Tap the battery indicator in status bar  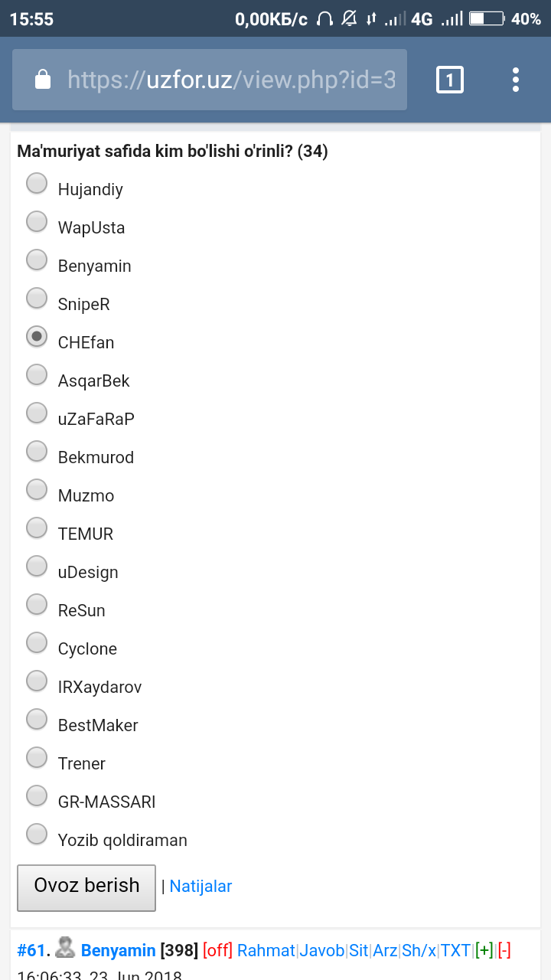487,19
